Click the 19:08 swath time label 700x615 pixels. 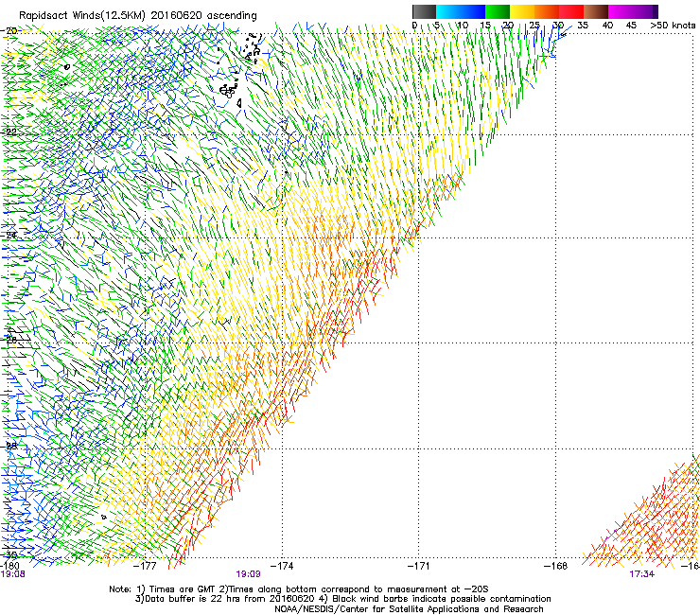click(x=12, y=574)
